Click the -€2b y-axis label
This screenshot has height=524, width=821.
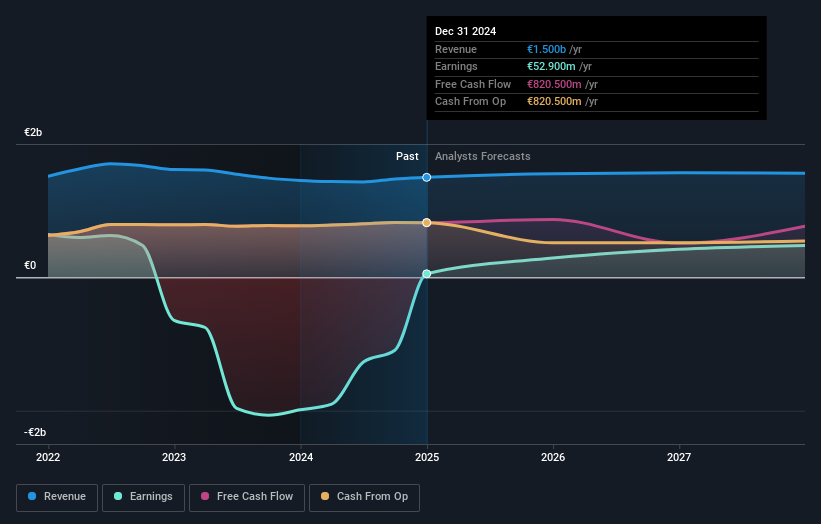point(35,432)
